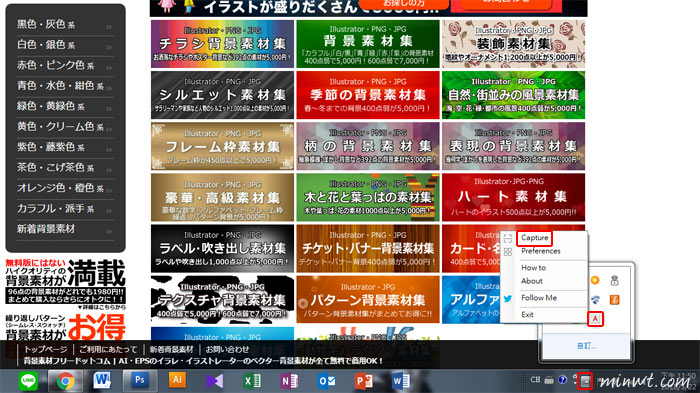Image resolution: width=700 pixels, height=393 pixels.
Task: Open the 赤色・ピンク色系 category
Action: click(x=65, y=66)
